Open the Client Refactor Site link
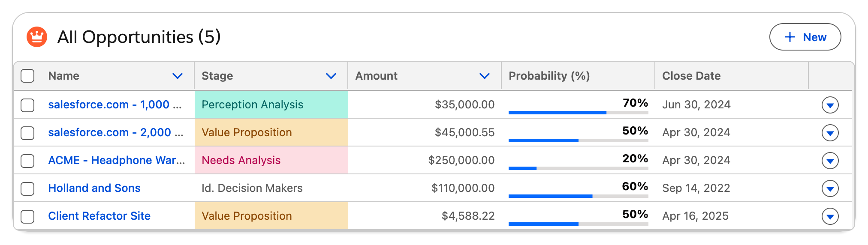Screen dimensions: 868x245 (99, 216)
